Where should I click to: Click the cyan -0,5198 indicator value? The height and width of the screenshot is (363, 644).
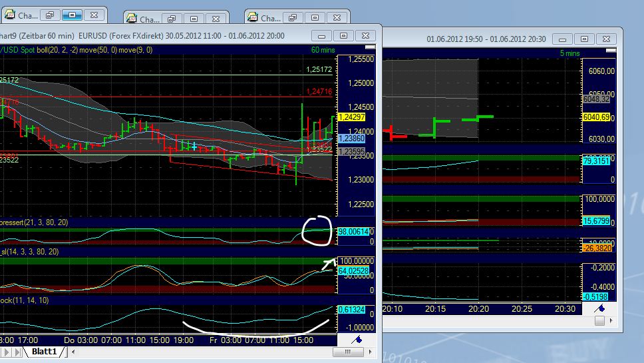[x=595, y=297]
